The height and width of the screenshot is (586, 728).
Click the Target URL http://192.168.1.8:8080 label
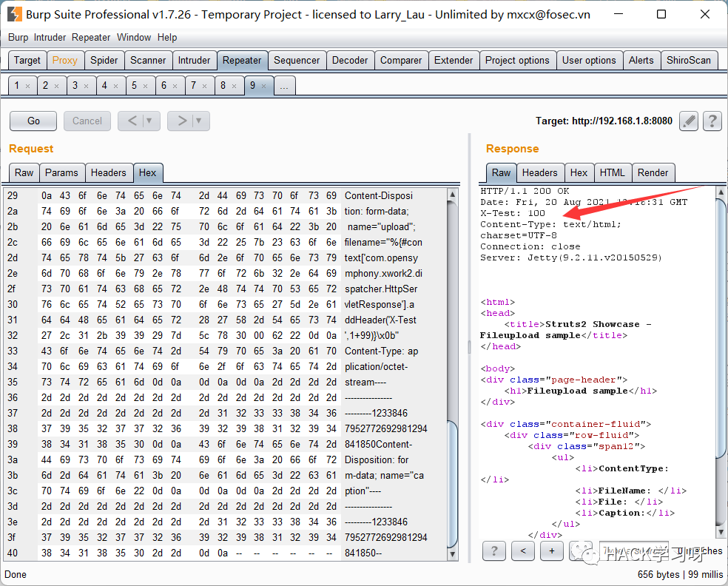604,121
